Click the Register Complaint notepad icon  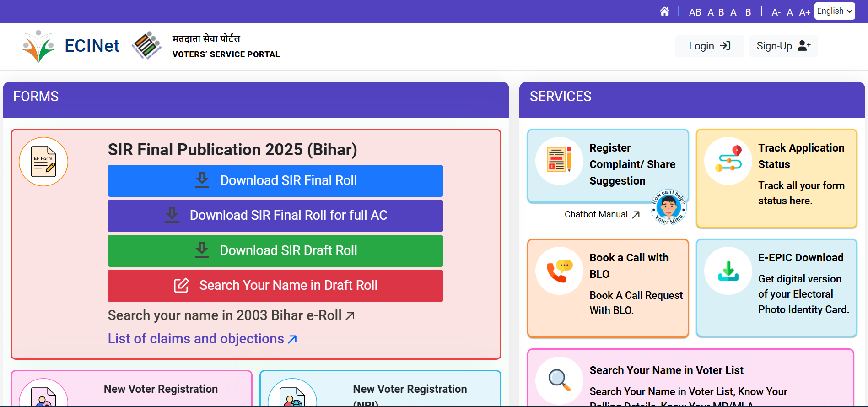point(559,161)
